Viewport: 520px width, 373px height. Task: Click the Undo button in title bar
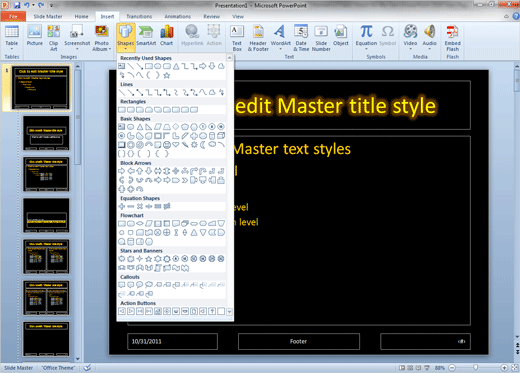(27, 5)
